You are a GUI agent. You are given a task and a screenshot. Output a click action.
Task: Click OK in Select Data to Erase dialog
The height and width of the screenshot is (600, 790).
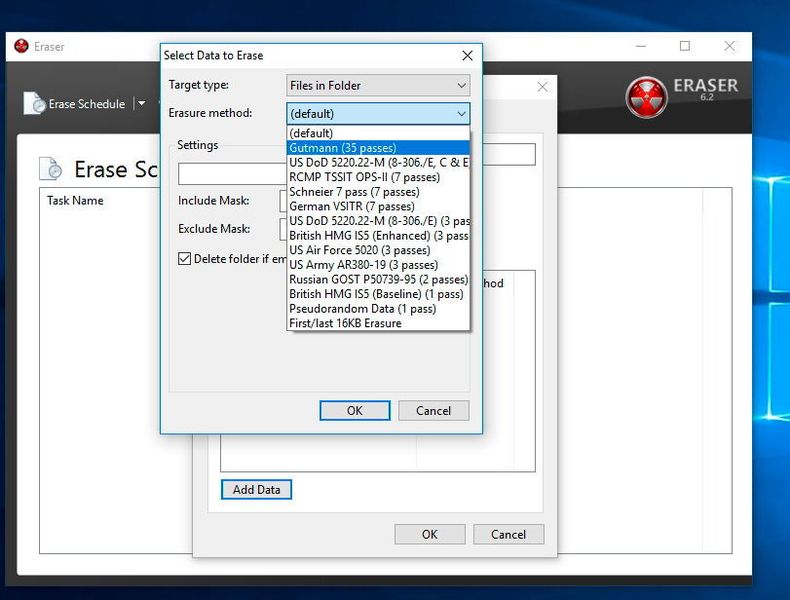coord(355,411)
